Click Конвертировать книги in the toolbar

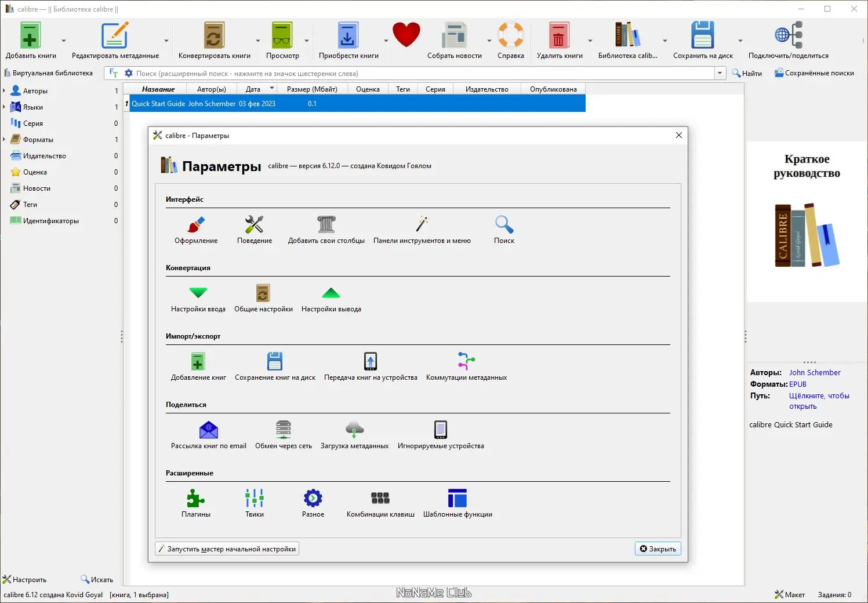[215, 40]
